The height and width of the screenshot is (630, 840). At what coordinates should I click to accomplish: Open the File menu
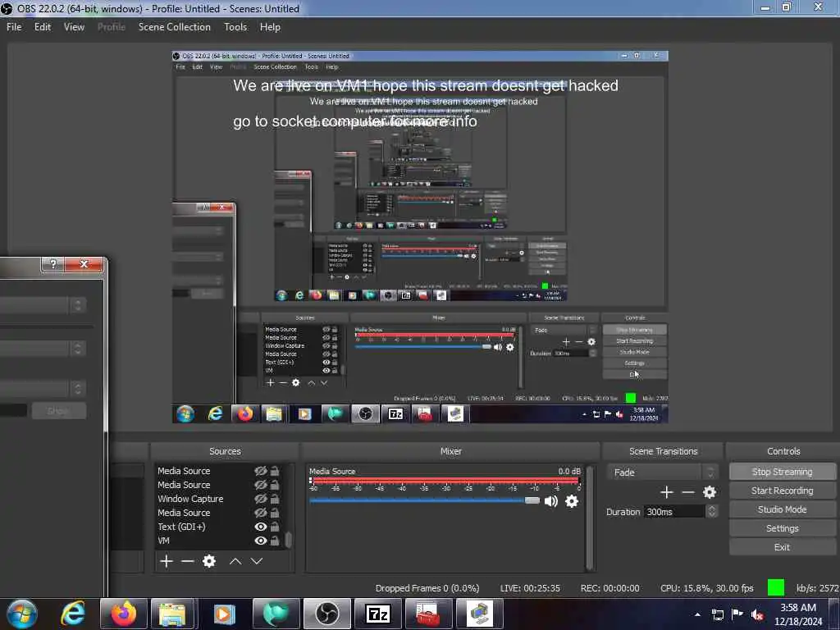tap(14, 27)
